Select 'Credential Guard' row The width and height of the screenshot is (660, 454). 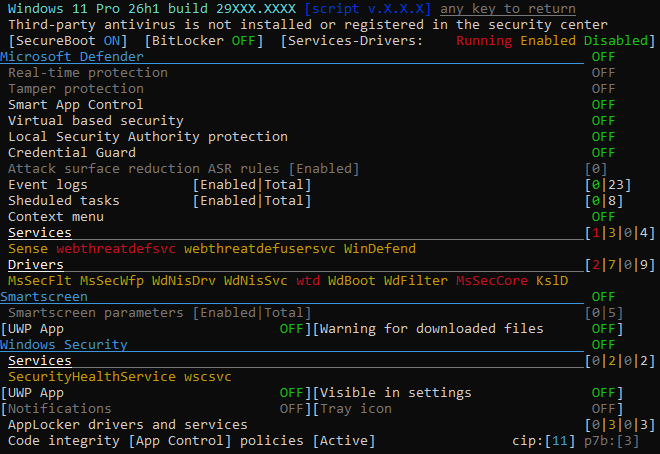tap(72, 152)
